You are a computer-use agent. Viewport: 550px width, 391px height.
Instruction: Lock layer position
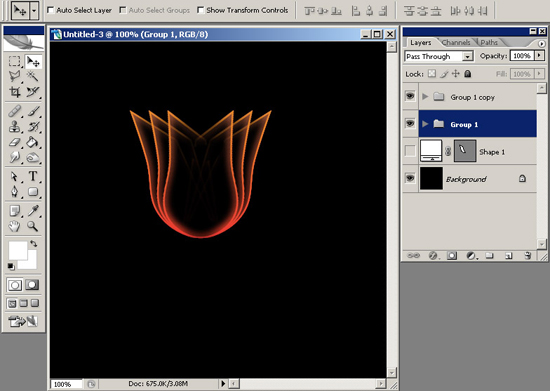pyautogui.click(x=455, y=74)
